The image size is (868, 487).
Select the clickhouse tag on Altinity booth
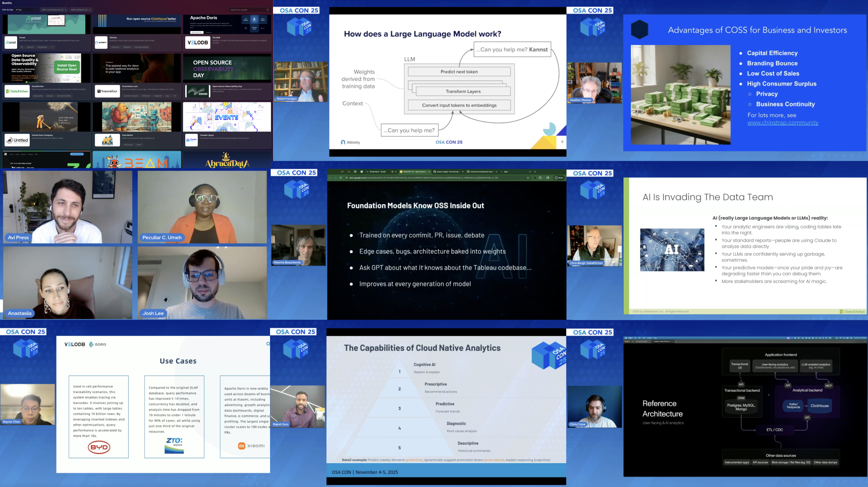click(x=115, y=47)
